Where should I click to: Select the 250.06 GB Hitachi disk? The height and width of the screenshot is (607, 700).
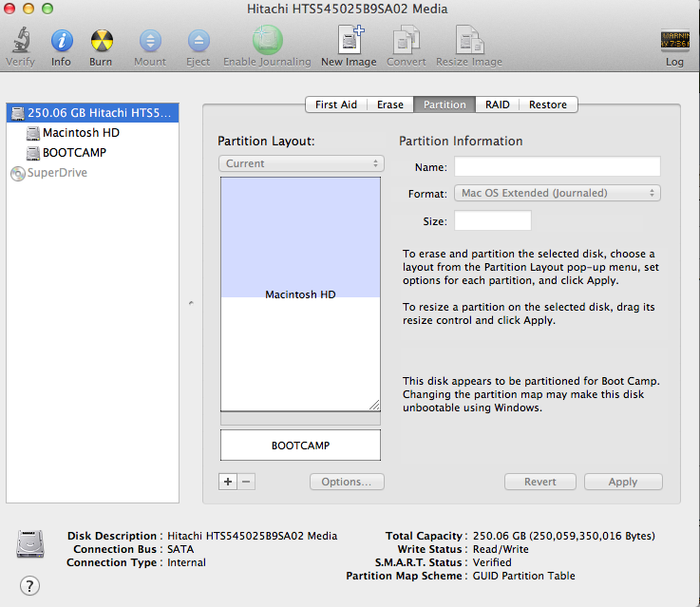tap(92, 113)
